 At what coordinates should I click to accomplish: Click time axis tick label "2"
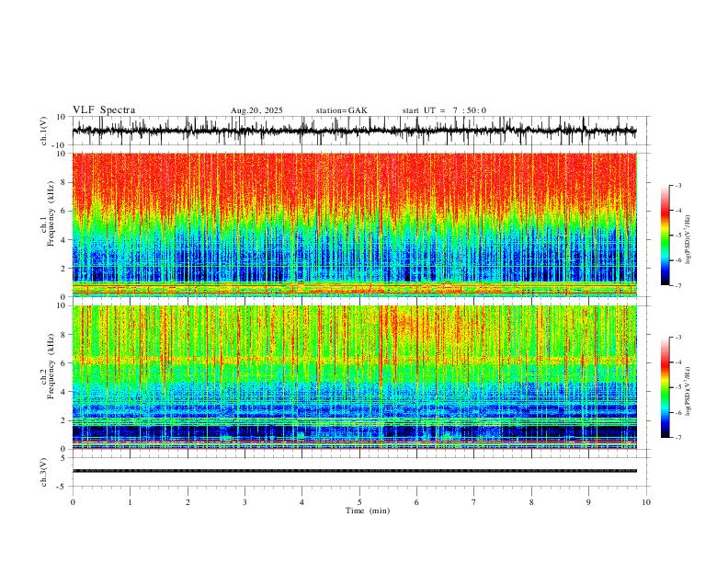tap(188, 502)
